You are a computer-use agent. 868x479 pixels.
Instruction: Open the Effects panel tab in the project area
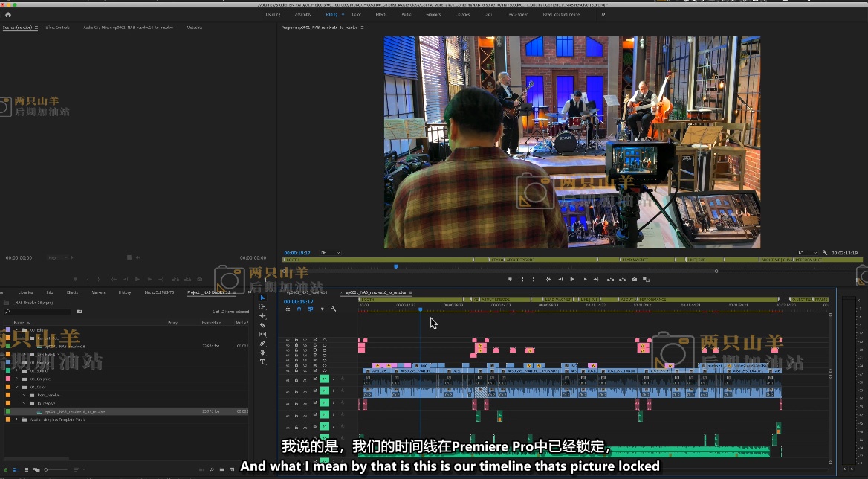pos(72,292)
